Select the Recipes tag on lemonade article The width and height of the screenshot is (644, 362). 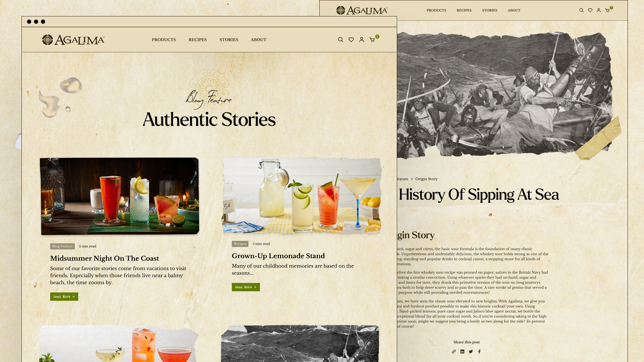240,244
